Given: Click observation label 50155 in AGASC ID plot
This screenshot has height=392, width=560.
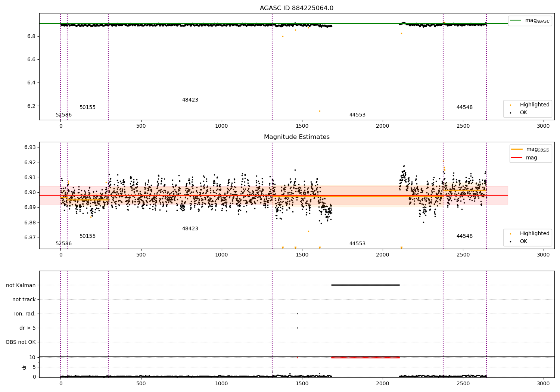Looking at the screenshot, I should (x=88, y=108).
